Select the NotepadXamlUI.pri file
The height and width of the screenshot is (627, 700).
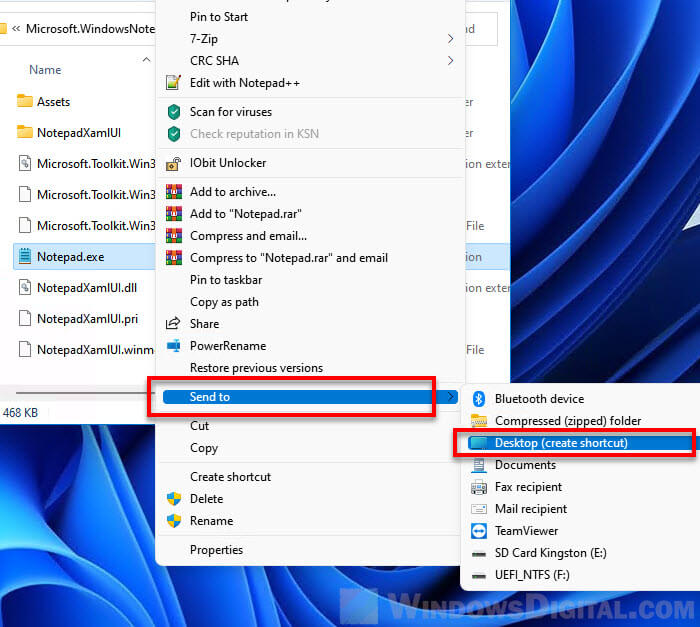point(88,318)
